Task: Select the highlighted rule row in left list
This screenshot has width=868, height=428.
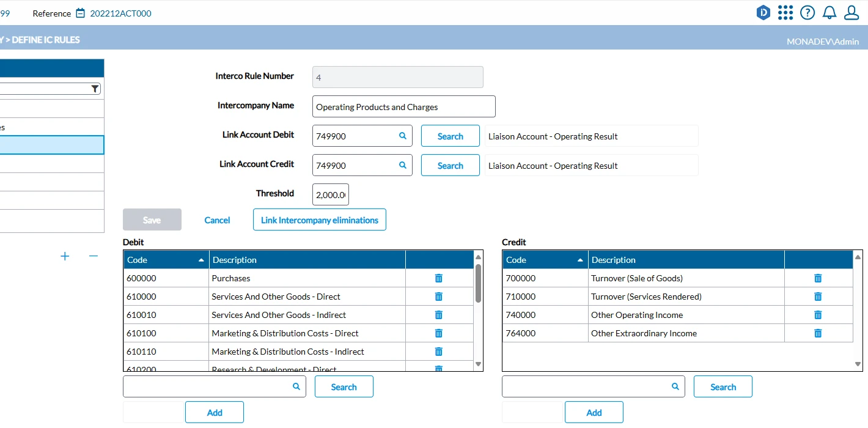Action: pyautogui.click(x=52, y=145)
